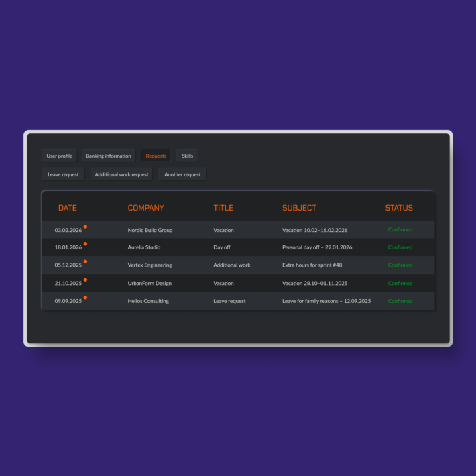Select the Nordic Build Group row

150,230
